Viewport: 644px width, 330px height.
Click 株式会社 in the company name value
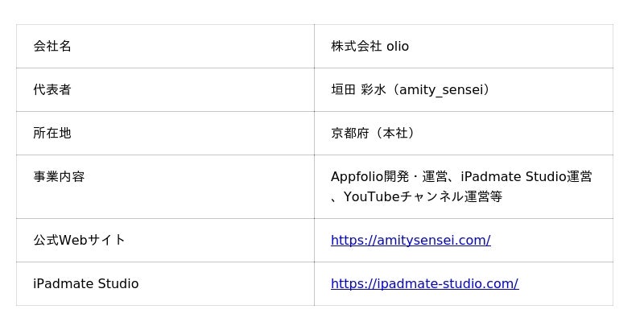pos(356,46)
